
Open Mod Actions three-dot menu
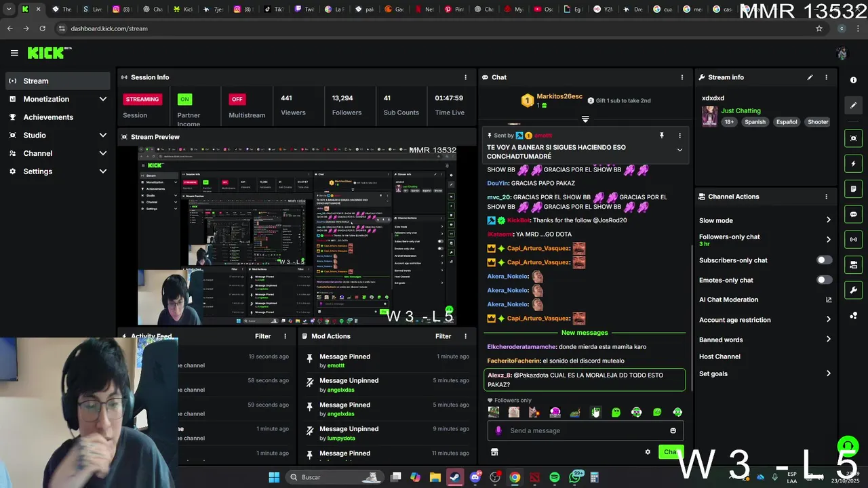(465, 336)
